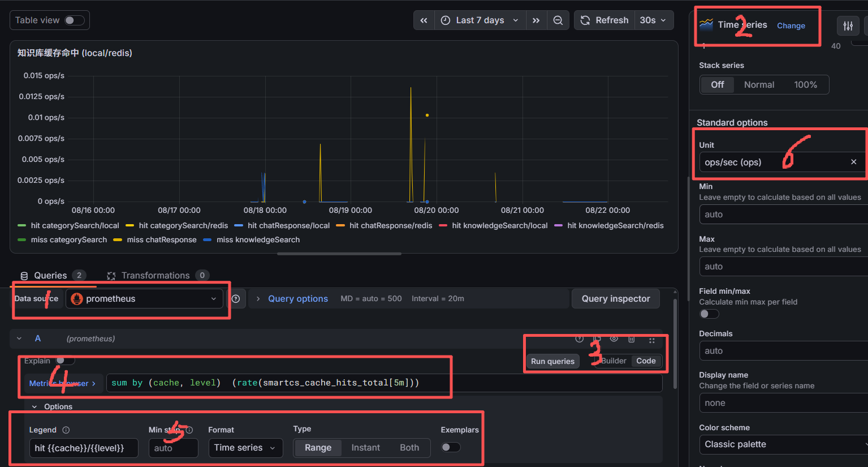Duplicate query A

(x=597, y=339)
